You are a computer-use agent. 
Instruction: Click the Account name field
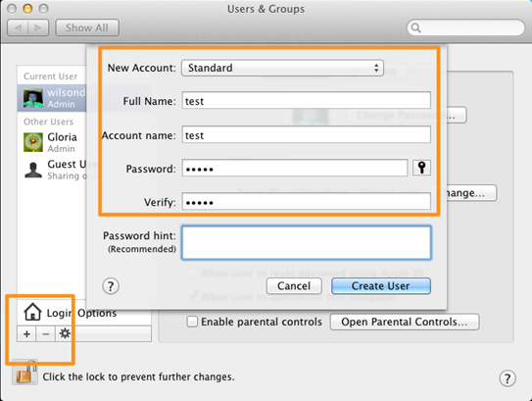(x=307, y=134)
